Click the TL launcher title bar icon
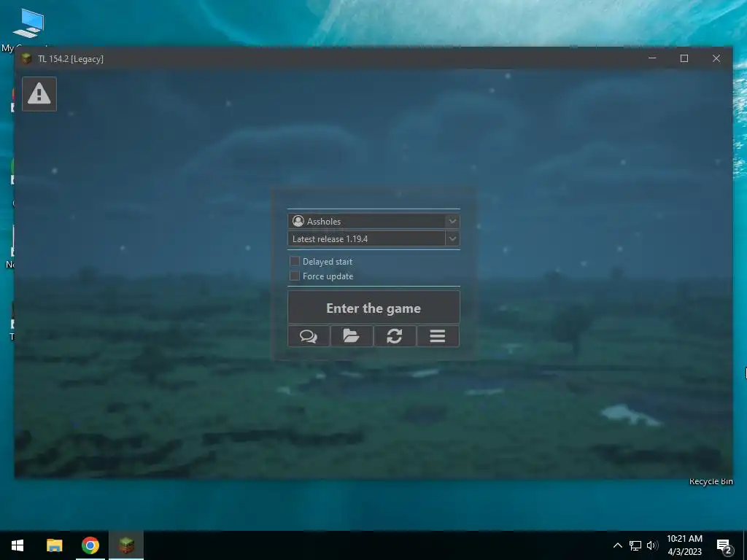 tap(26, 58)
